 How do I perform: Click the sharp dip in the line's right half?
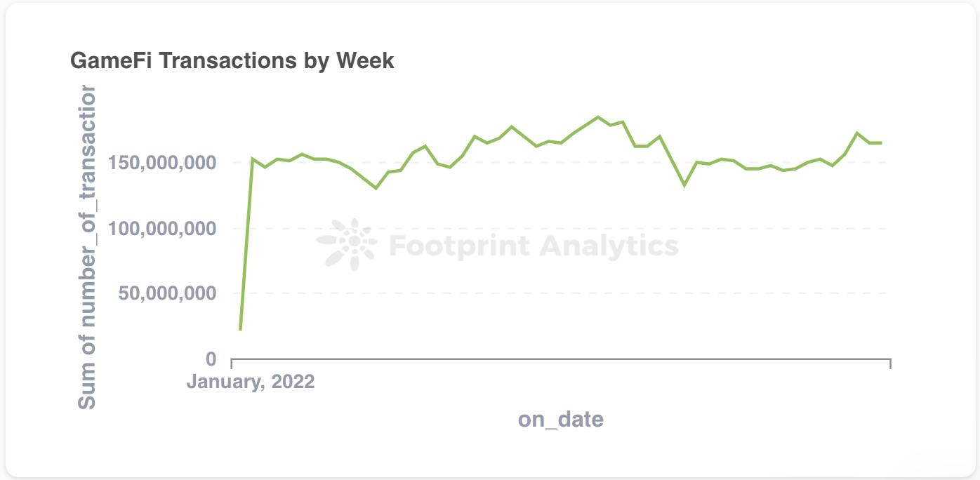coord(684,185)
